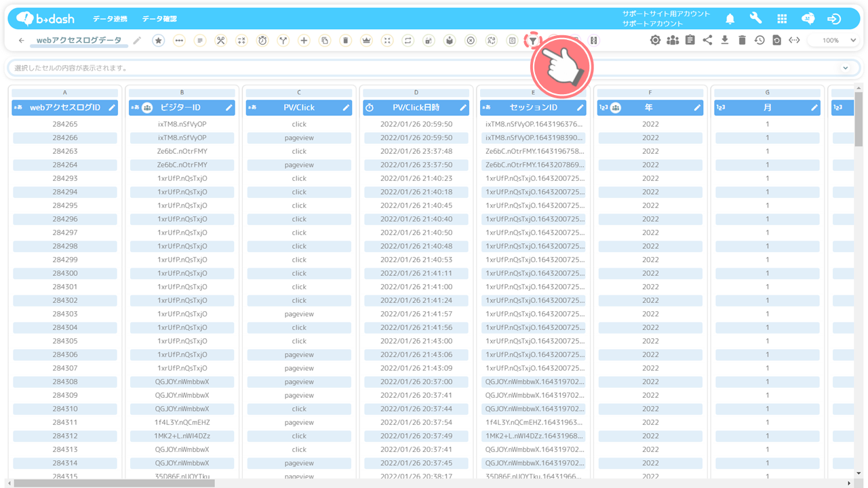Expand the selected cell content bar chevron
The image size is (868, 488).
coord(846,68)
